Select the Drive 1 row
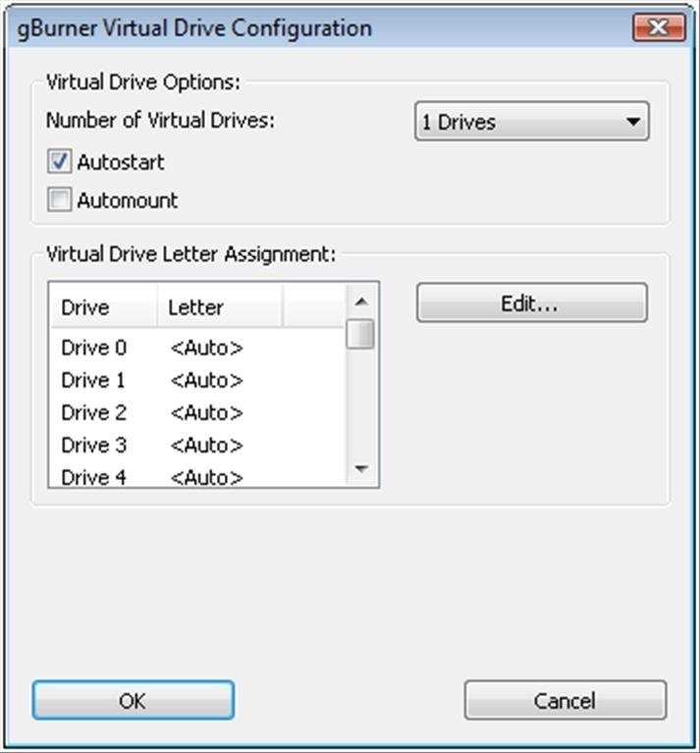 coord(197,380)
